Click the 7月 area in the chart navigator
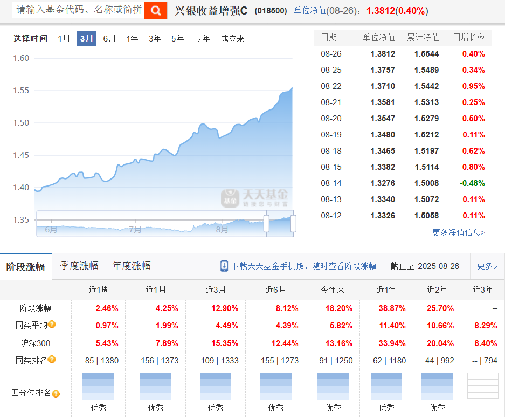Screen dimensions: 505x420 135,229
